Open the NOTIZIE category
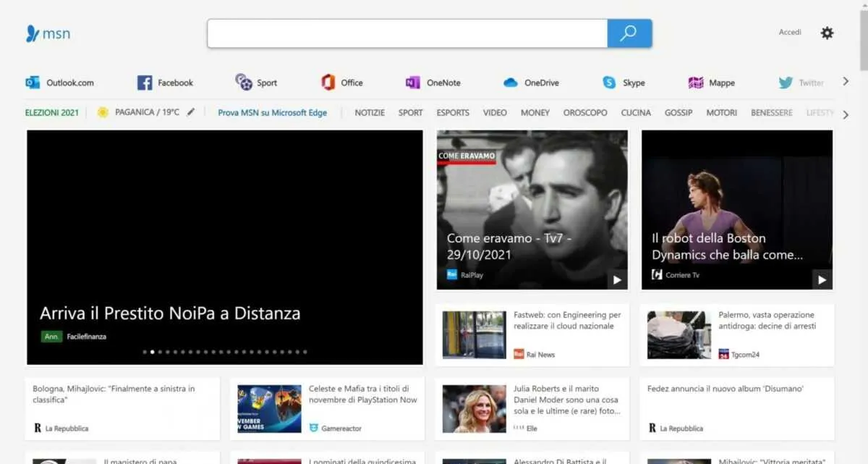 click(x=370, y=113)
